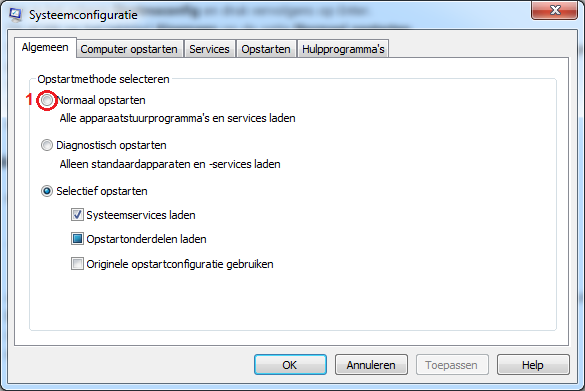The image size is (585, 391).
Task: Select Diagnostisch opstarten option
Action: coord(47,145)
